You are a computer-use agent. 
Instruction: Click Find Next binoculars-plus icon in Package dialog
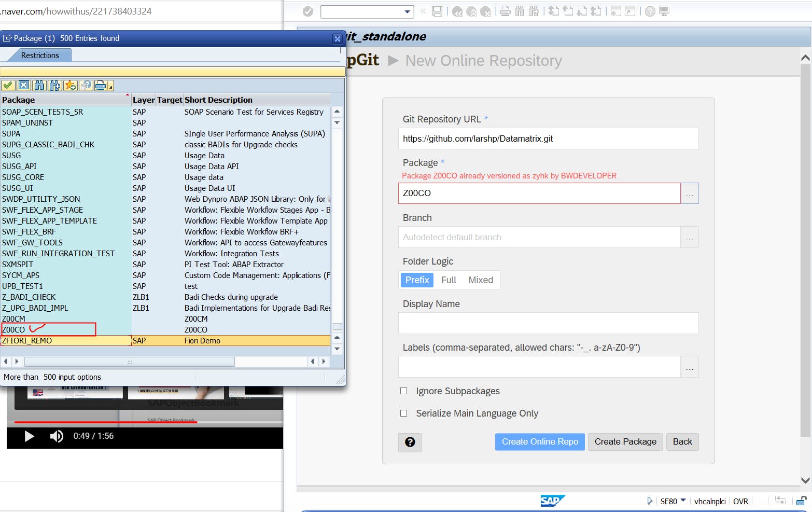tap(55, 85)
